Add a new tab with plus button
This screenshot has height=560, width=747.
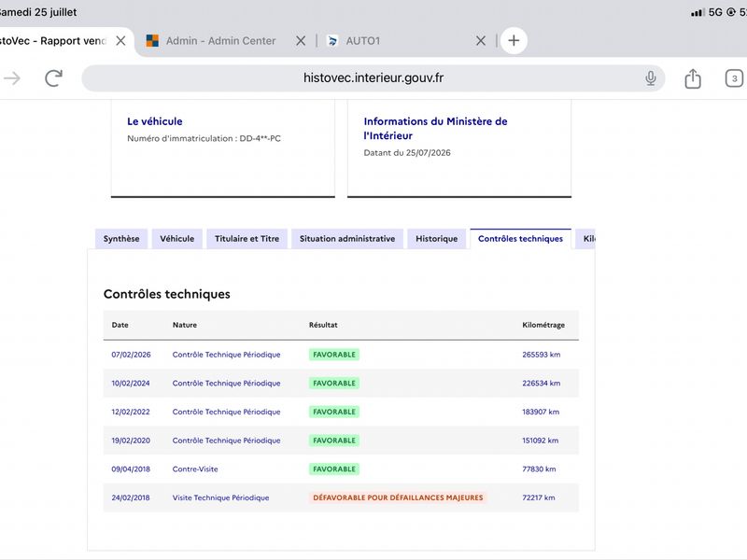pyautogui.click(x=514, y=40)
